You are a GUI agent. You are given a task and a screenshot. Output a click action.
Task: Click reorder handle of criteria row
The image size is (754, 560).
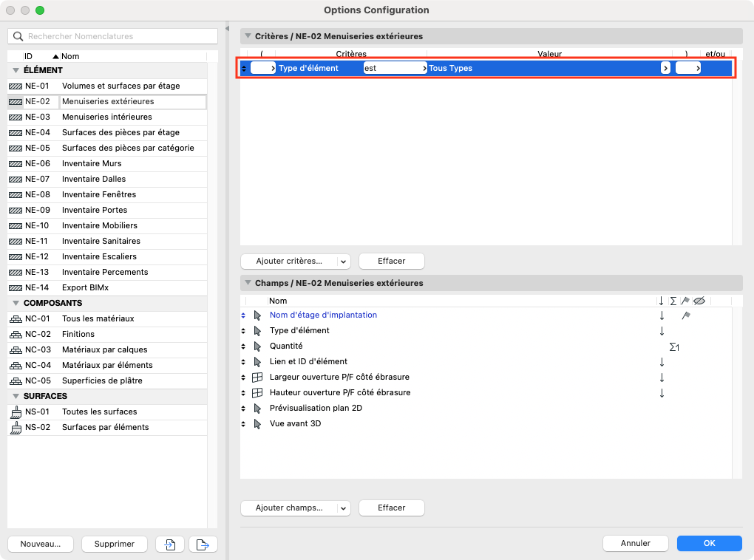coord(244,68)
